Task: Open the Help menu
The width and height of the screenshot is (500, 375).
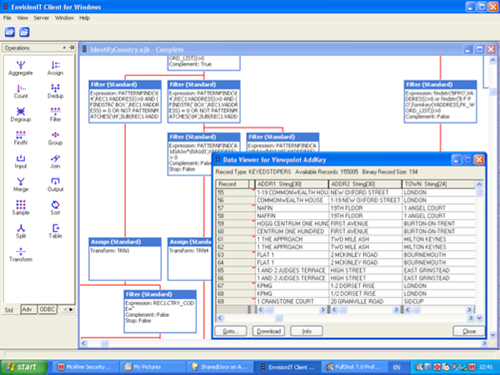Action: pos(84,18)
